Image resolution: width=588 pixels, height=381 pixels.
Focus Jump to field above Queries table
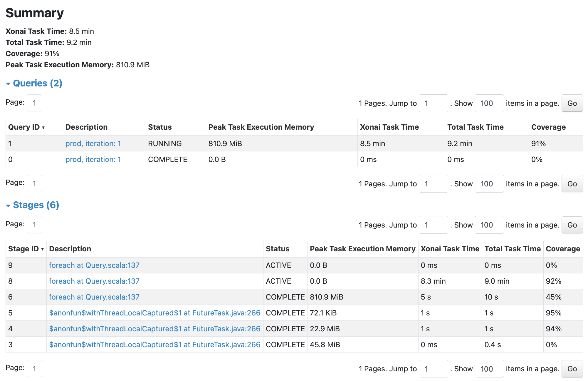click(x=433, y=103)
